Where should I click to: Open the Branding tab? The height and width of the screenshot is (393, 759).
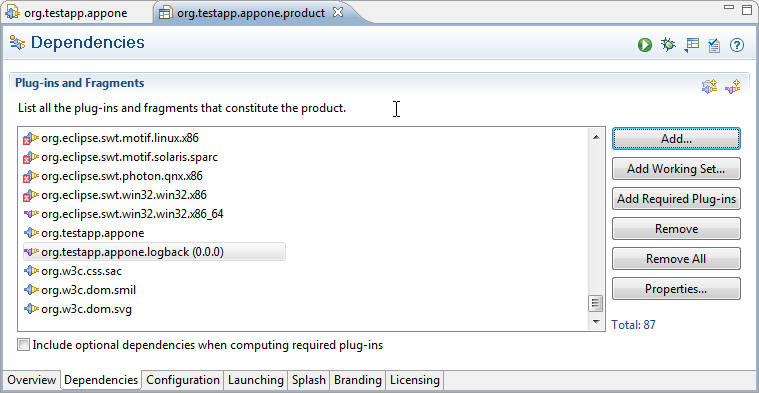tap(358, 380)
